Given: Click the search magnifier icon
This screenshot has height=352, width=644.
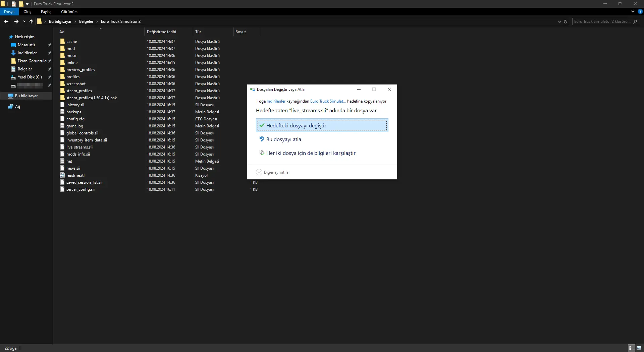Looking at the screenshot, I should [635, 21].
